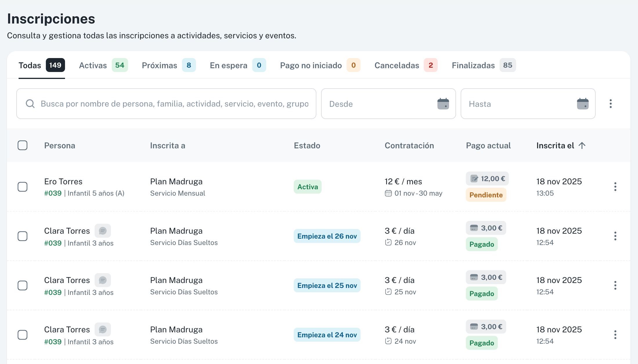Open row actions menu for Clara Torres 24 nov
Viewport: 638px width, 364px height.
(x=615, y=335)
